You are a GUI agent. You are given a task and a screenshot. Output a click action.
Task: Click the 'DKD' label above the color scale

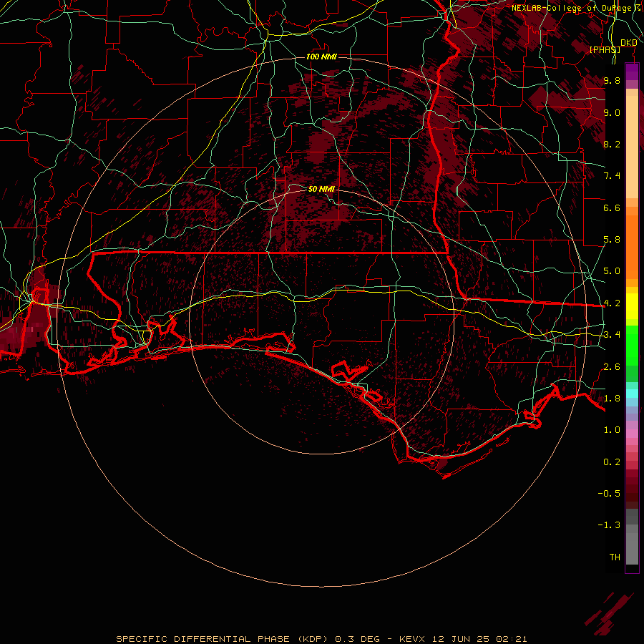pos(629,43)
